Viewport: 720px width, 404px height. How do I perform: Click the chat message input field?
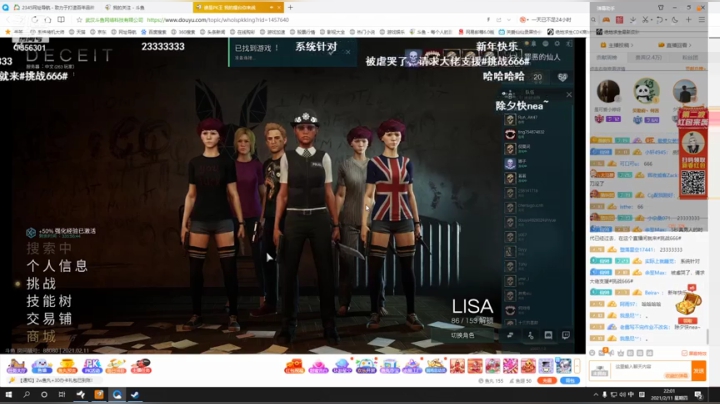coord(650,370)
